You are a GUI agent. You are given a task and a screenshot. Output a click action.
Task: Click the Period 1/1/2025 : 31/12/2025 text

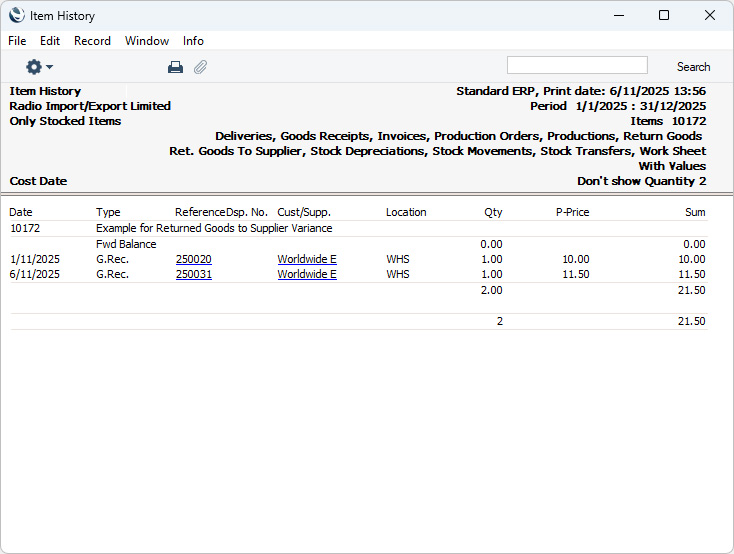click(x=618, y=106)
